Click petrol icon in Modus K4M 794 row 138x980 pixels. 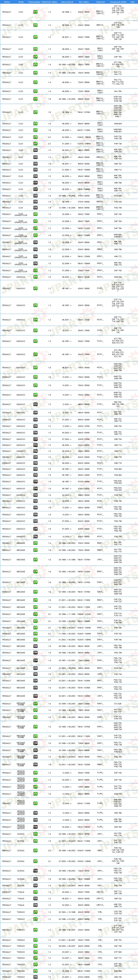[35, 794]
